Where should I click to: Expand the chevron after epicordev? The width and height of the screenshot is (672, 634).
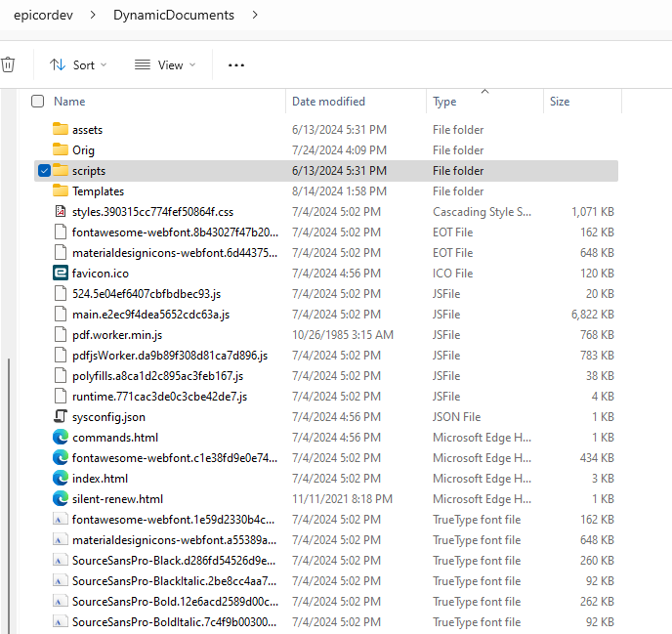coord(93,15)
